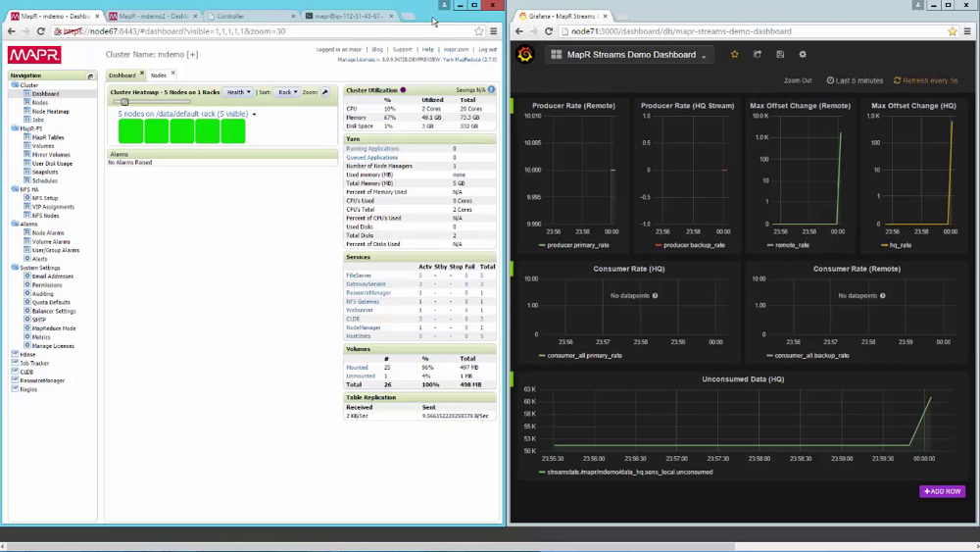Open the Cluster Utilization info icon

point(491,90)
